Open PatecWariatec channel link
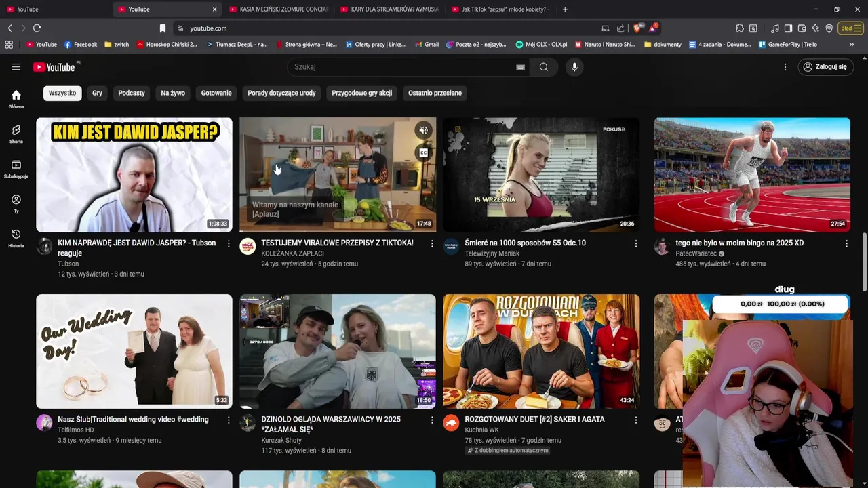Image resolution: width=868 pixels, height=488 pixels. (x=696, y=253)
